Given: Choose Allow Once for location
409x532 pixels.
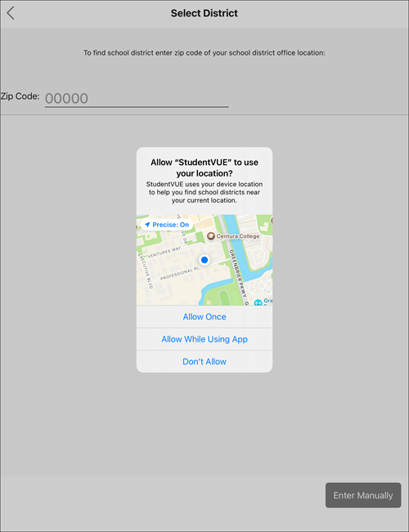Looking at the screenshot, I should [x=204, y=316].
